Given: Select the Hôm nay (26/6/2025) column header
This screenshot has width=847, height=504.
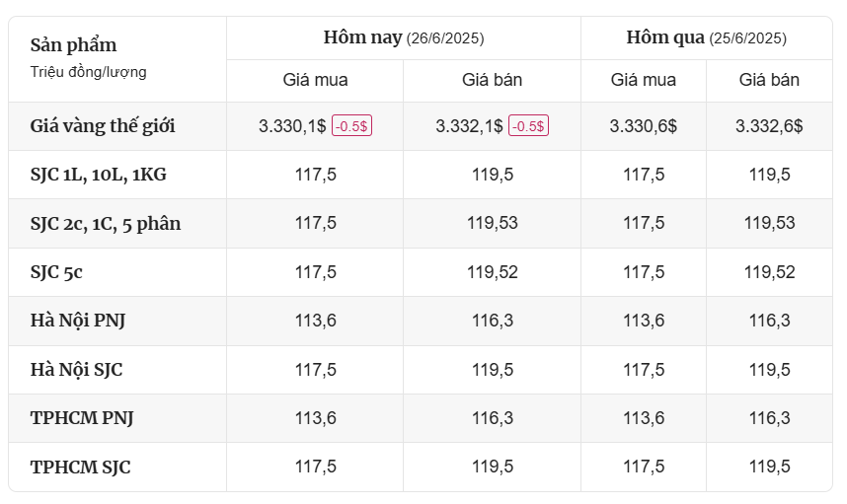Looking at the screenshot, I should pos(404,37).
